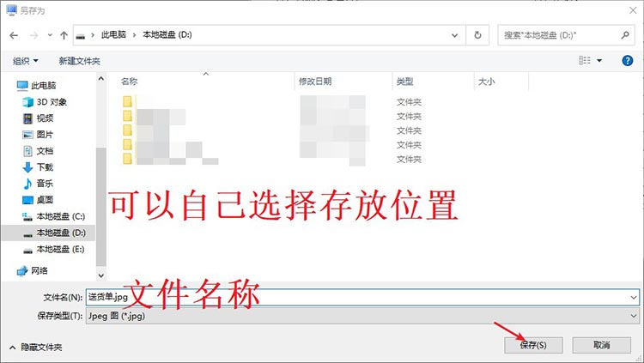Viewport: 644px width, 363px height.
Task: Select 本地磁盘 (D:) breadcrumb segment
Action: click(x=167, y=35)
